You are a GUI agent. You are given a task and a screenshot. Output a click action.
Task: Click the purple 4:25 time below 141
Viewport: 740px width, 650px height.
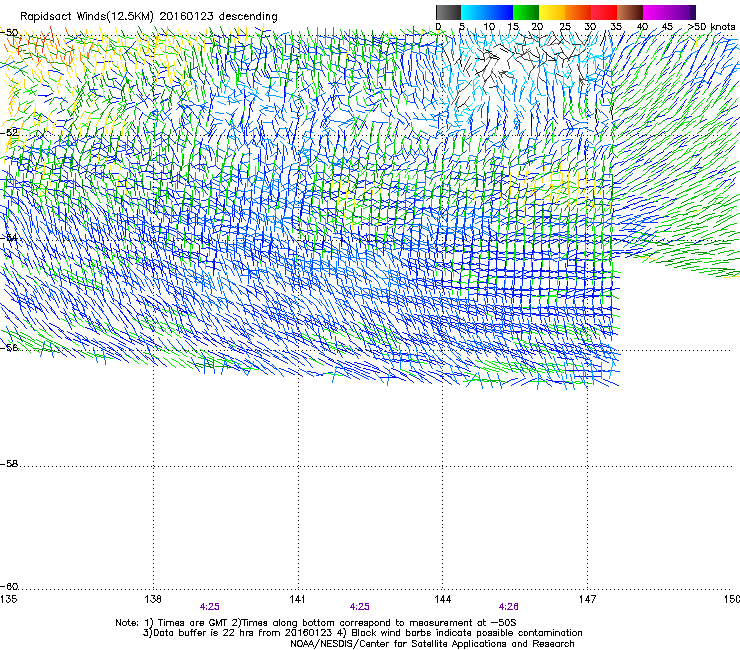(x=360, y=607)
